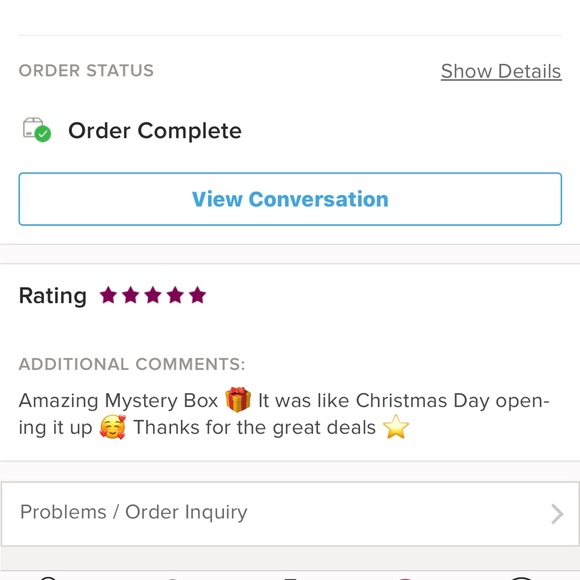
Task: Click the ORDER STATUS section heading
Action: click(x=86, y=71)
